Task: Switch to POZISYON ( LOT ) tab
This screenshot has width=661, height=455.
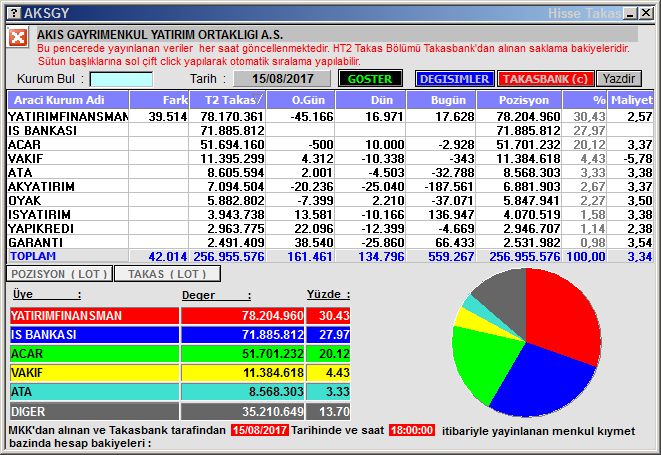Action: pos(59,274)
